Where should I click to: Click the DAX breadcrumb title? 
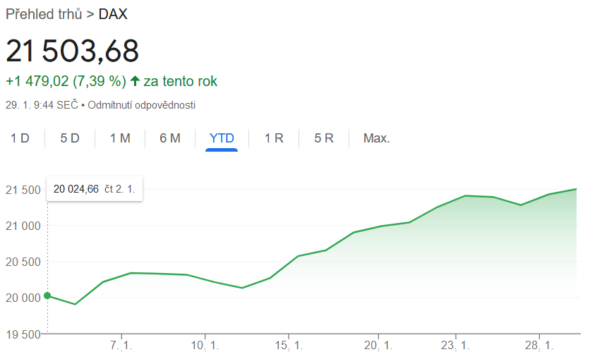(113, 14)
